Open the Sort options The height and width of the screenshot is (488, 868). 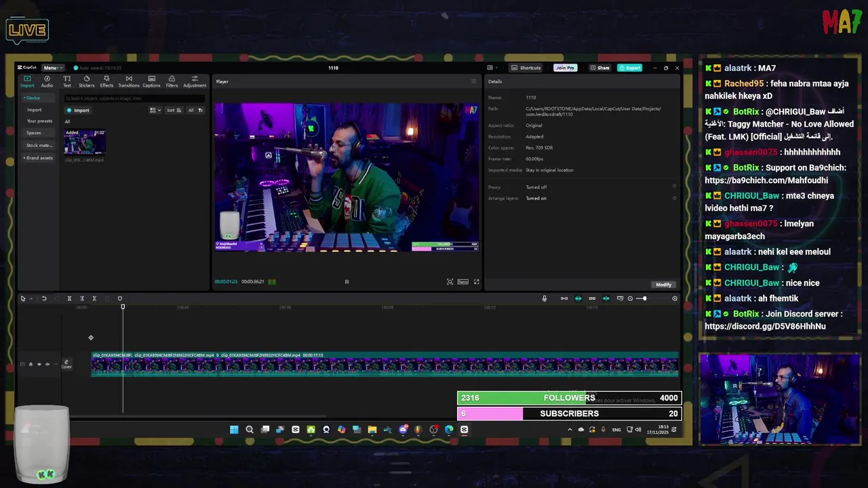[x=173, y=110]
